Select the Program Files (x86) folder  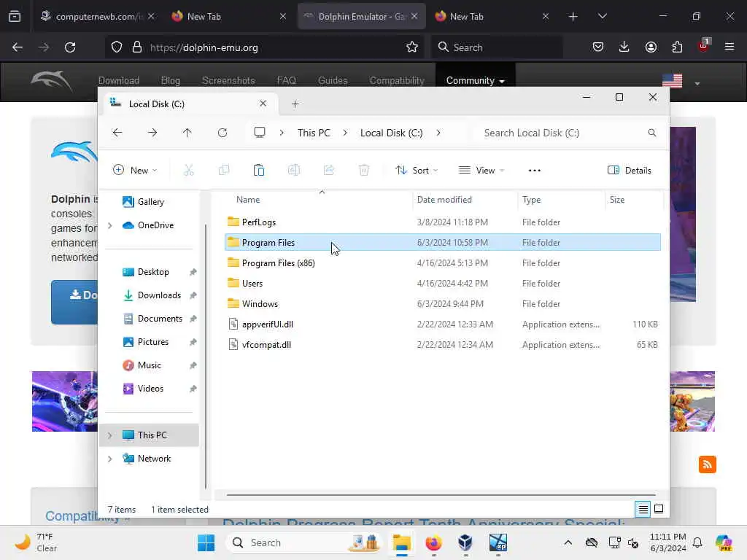(443, 262)
